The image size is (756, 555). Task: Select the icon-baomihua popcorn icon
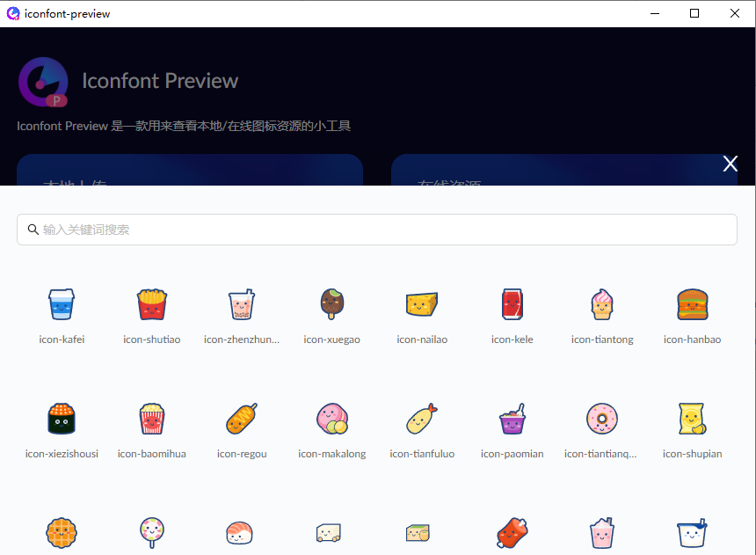(152, 419)
